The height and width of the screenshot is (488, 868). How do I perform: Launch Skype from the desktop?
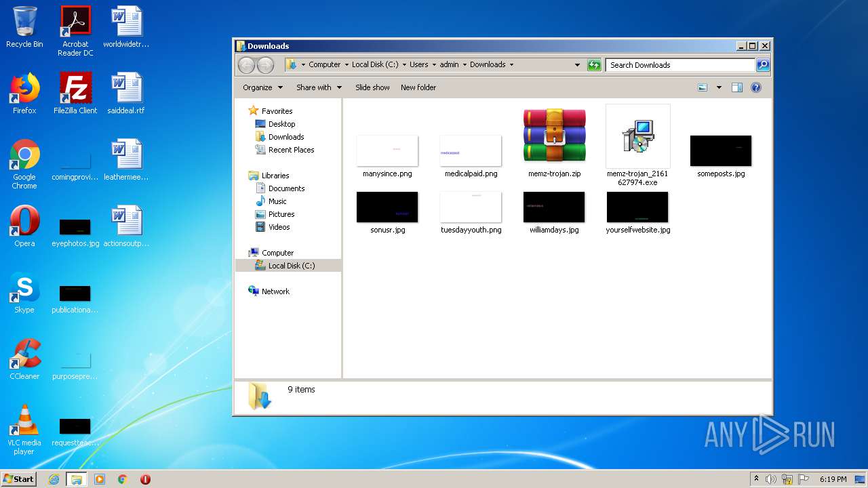(x=24, y=293)
